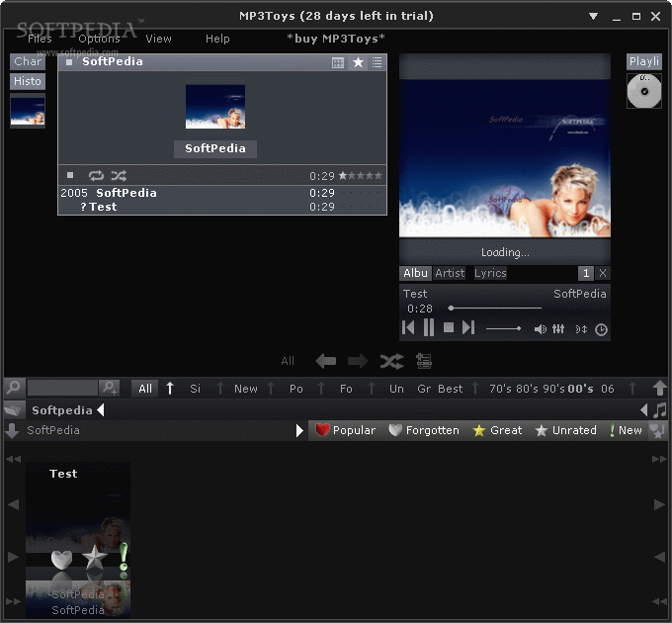This screenshot has height=623, width=672.
Task: Stop playback in the player
Action: click(x=449, y=328)
